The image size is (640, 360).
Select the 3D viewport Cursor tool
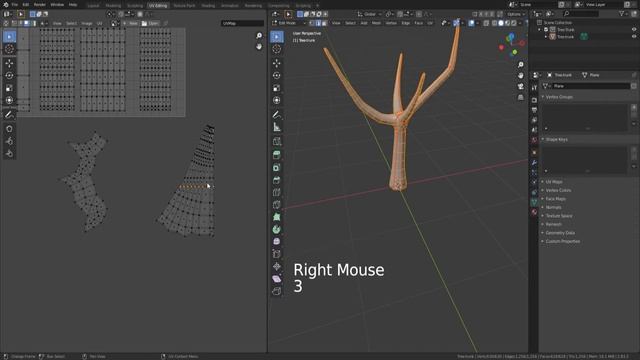tap(277, 49)
